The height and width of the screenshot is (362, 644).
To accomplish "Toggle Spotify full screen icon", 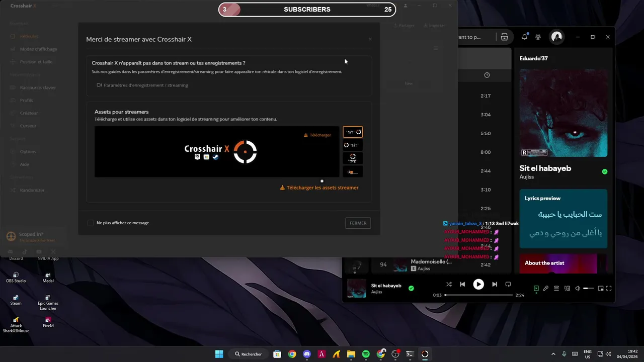I will click(x=609, y=289).
